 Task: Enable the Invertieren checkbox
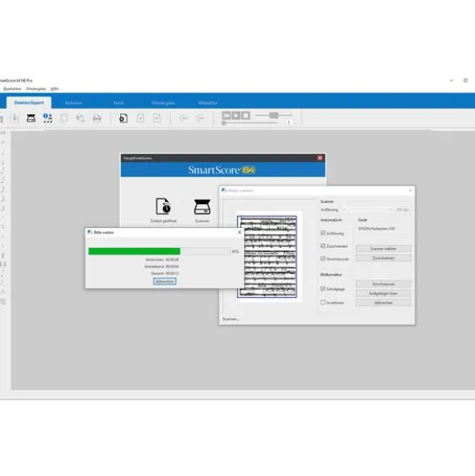pos(323,302)
